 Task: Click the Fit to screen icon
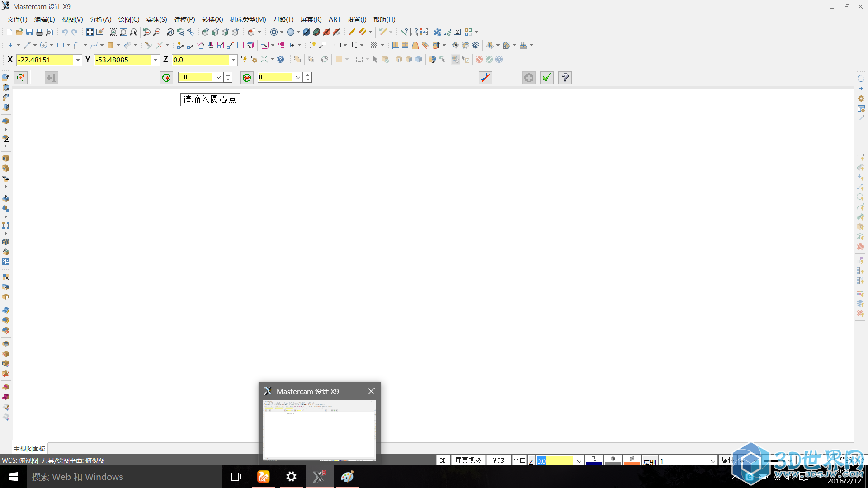tap(90, 32)
